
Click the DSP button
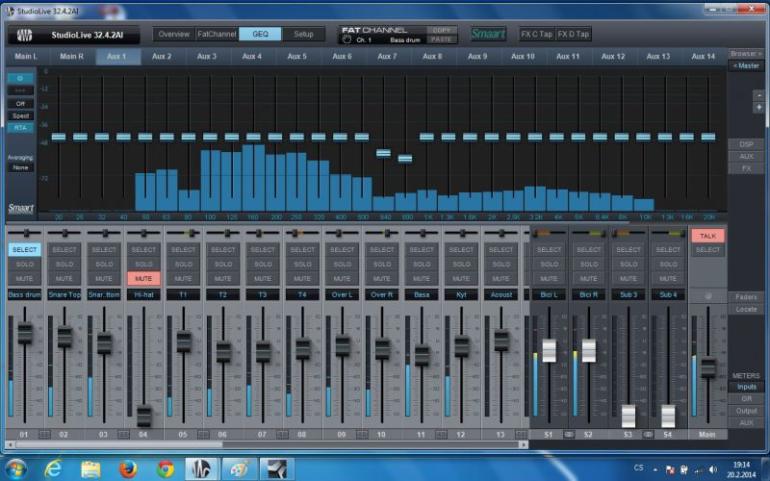(746, 144)
